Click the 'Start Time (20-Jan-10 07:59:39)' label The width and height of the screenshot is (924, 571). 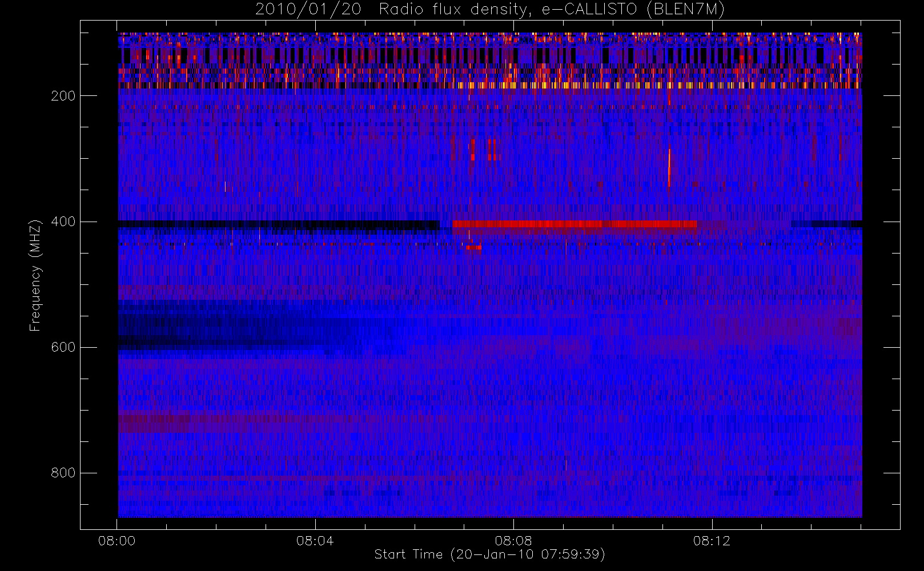click(489, 554)
